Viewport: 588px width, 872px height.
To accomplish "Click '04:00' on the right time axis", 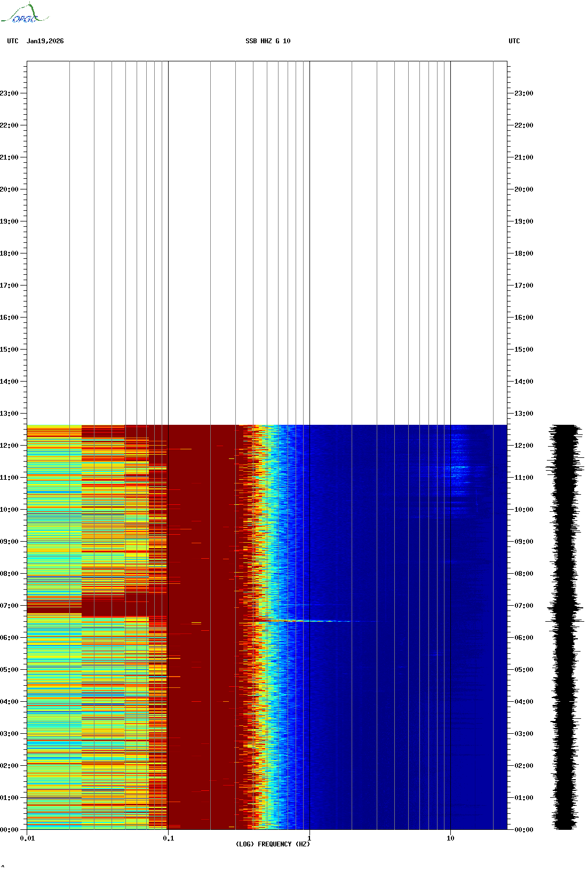I will coord(524,702).
